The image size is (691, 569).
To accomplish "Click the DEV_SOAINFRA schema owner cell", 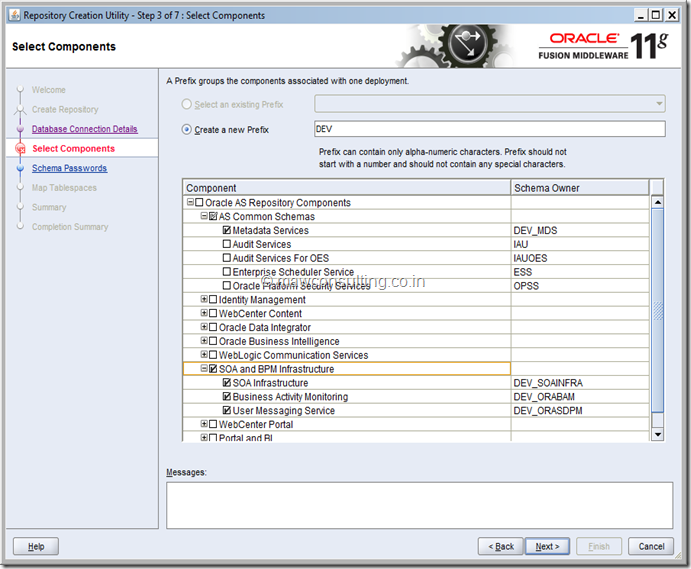I will 580,383.
